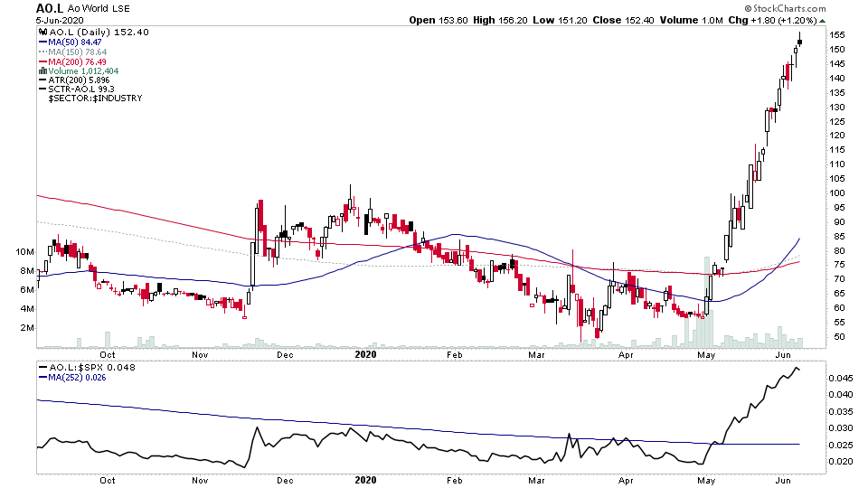Click the $SECTOR:$INDUSTRY legend text
The image size is (868, 488).
point(95,98)
